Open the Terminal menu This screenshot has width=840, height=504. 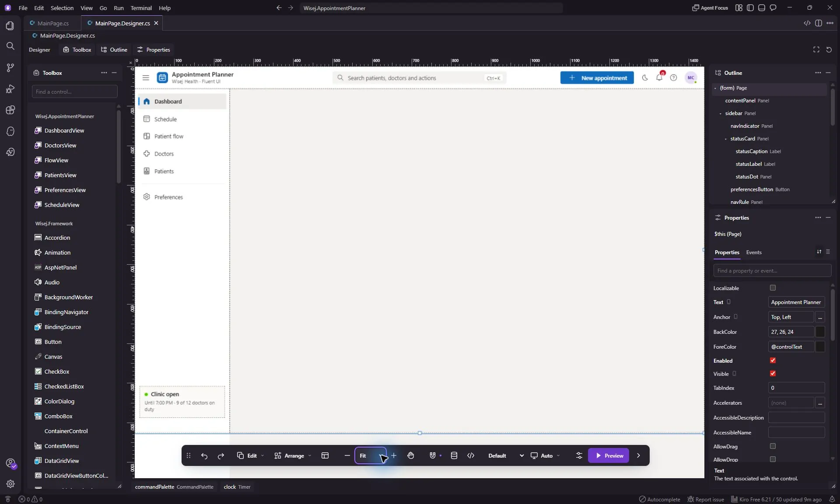[x=141, y=8]
